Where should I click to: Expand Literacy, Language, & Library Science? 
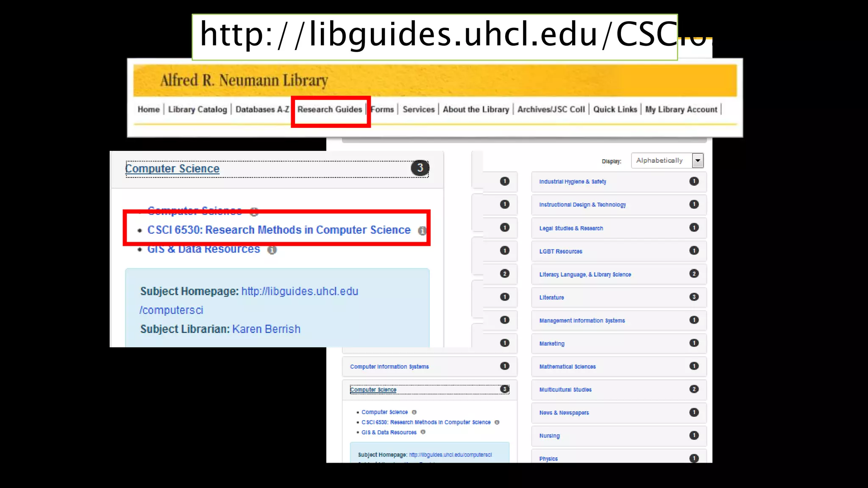(x=619, y=274)
